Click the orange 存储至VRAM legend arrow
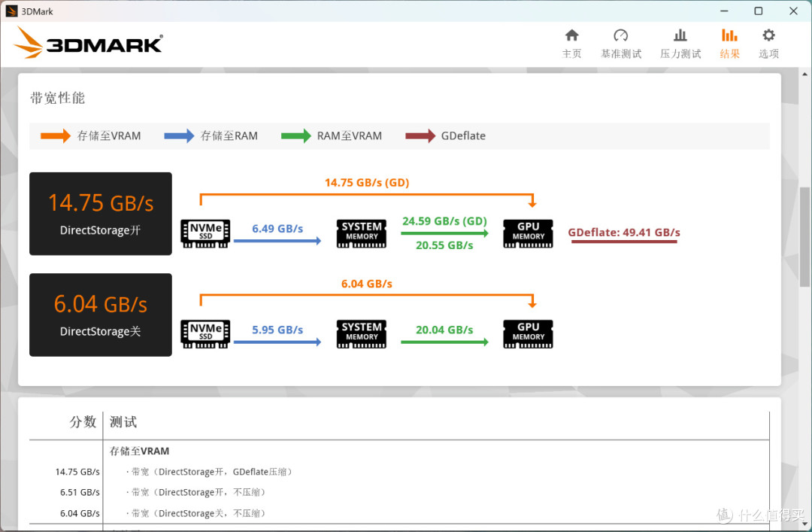Viewport: 812px width, 532px height. click(x=56, y=136)
